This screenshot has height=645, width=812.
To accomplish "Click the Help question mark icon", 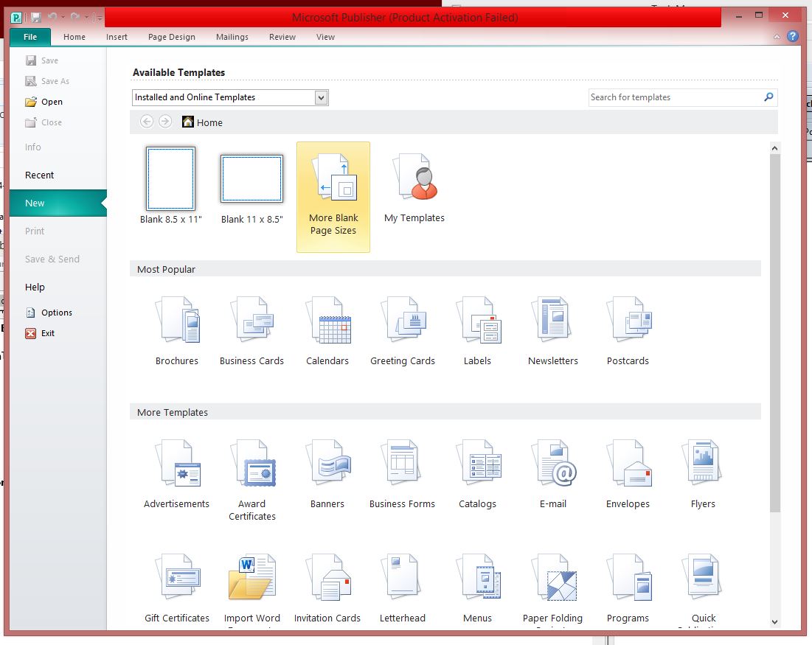I will click(x=793, y=36).
